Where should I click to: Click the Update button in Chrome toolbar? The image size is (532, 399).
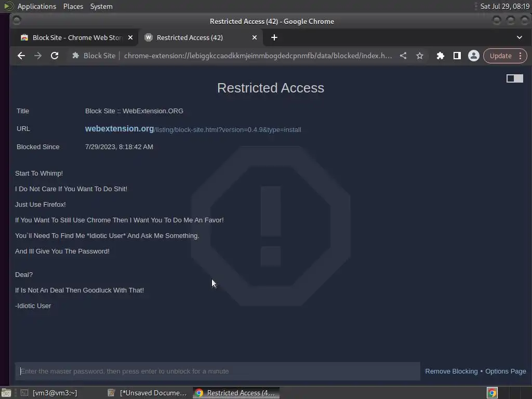500,56
